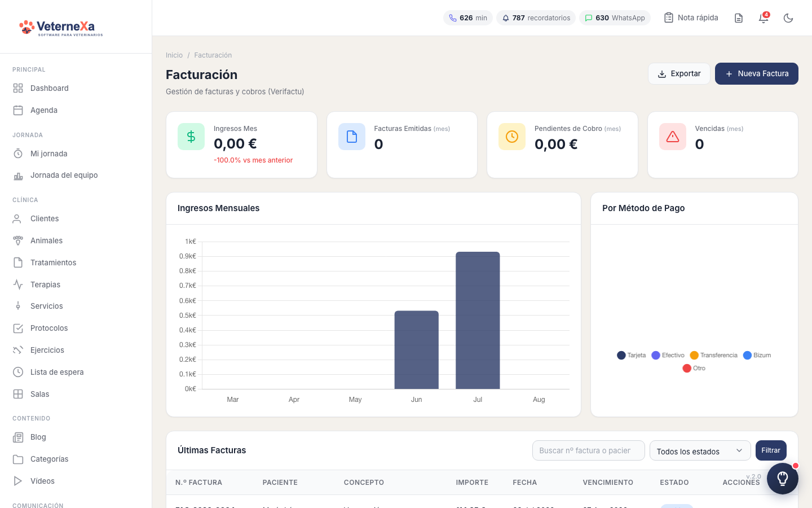Viewport: 812px width, 508px height.
Task: Open the 626 min call counter
Action: (468, 18)
